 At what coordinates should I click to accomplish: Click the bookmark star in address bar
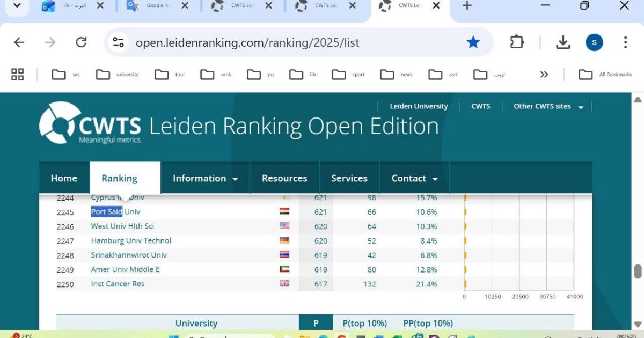click(x=473, y=42)
